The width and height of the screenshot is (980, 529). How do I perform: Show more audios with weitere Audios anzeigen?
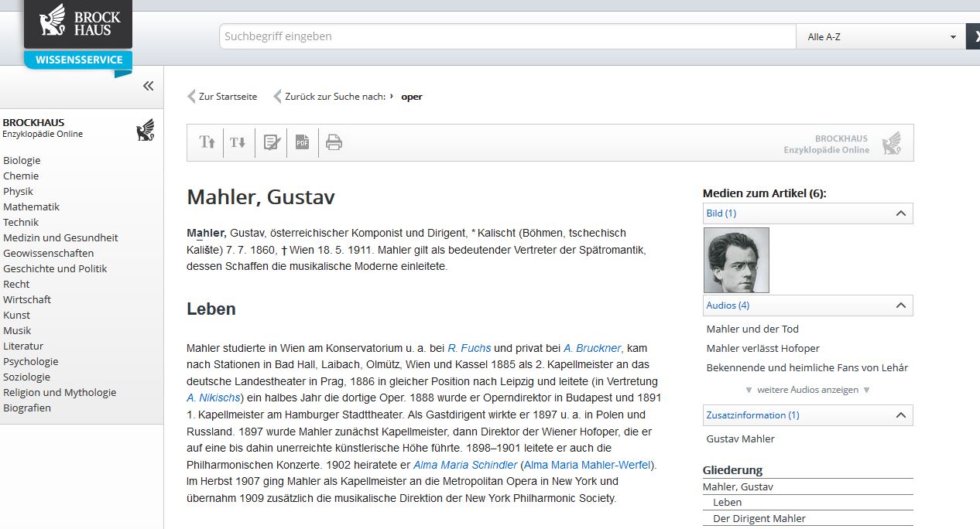[807, 390]
